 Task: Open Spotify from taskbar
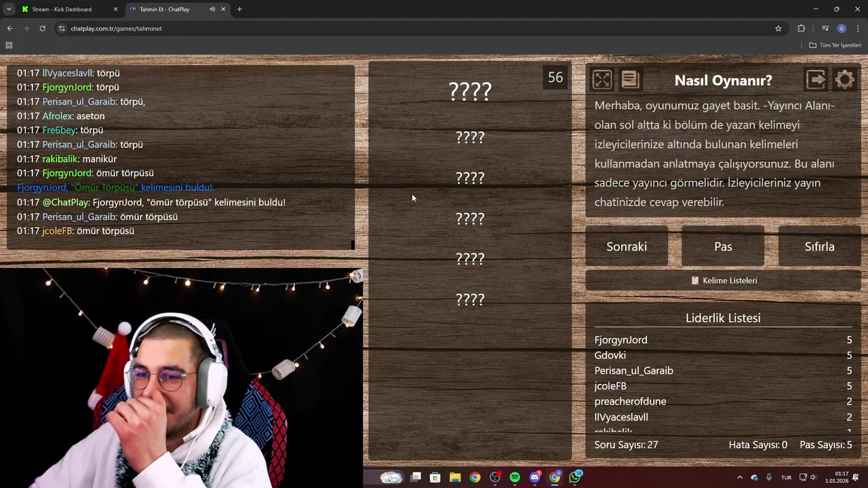click(x=515, y=477)
